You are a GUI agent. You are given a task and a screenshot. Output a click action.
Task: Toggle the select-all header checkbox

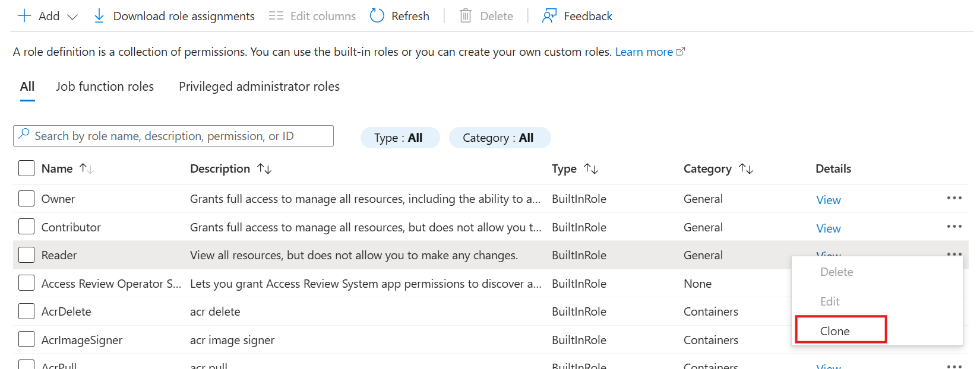26,168
